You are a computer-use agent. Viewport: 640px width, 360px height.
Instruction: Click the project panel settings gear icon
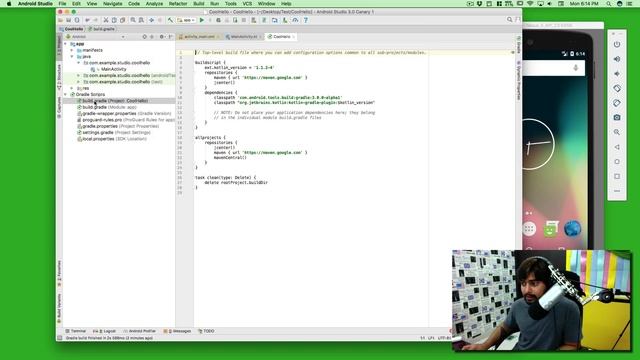click(162, 37)
